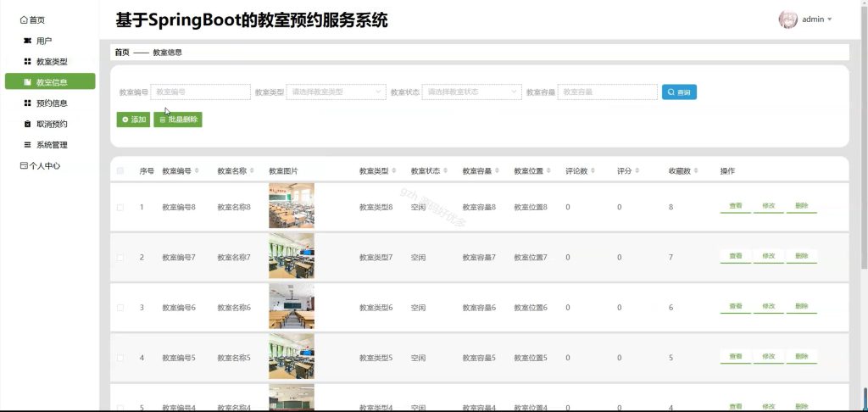Click 修改 for 教室编号5 row
The image size is (868, 412).
768,357
